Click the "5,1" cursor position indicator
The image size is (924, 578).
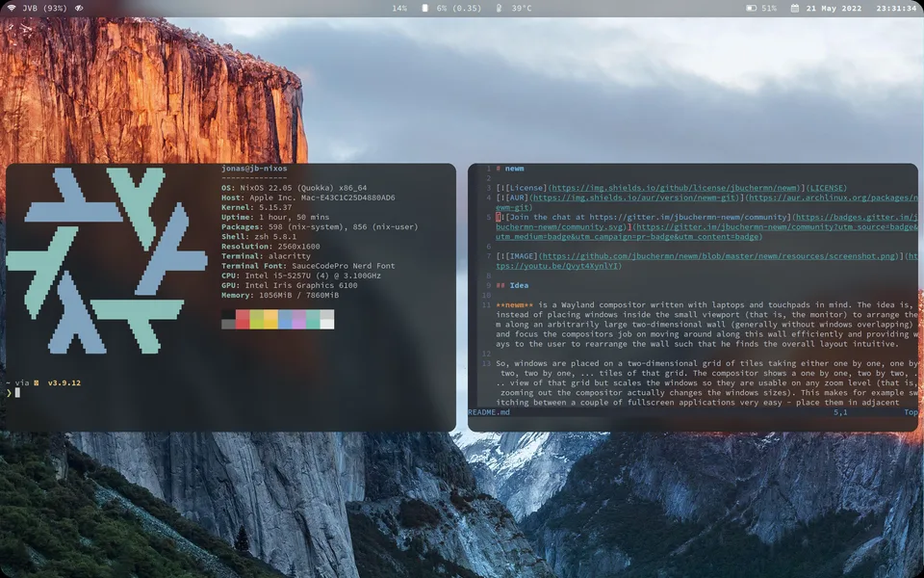click(840, 412)
